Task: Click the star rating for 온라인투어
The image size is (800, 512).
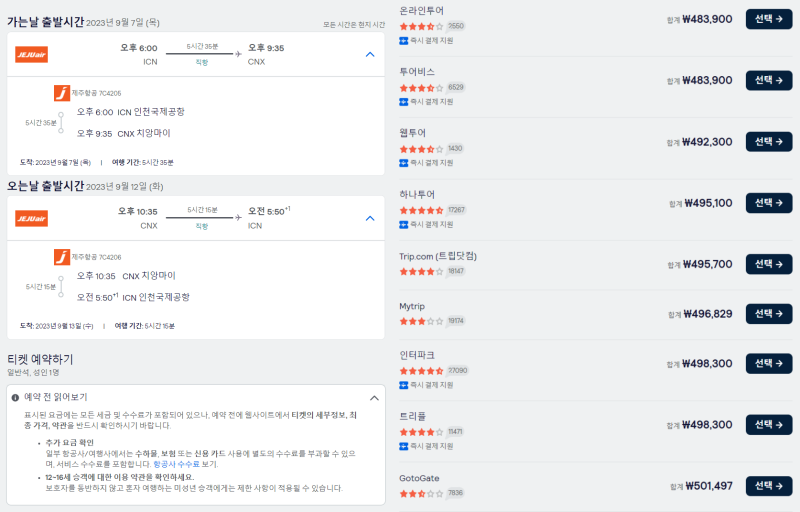Action: (x=421, y=27)
